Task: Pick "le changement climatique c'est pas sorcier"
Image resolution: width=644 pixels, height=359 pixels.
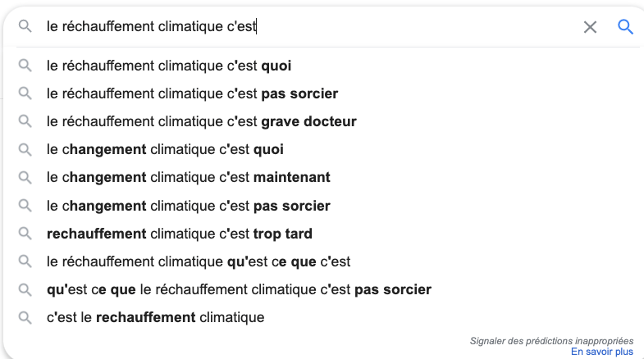Action: (188, 206)
